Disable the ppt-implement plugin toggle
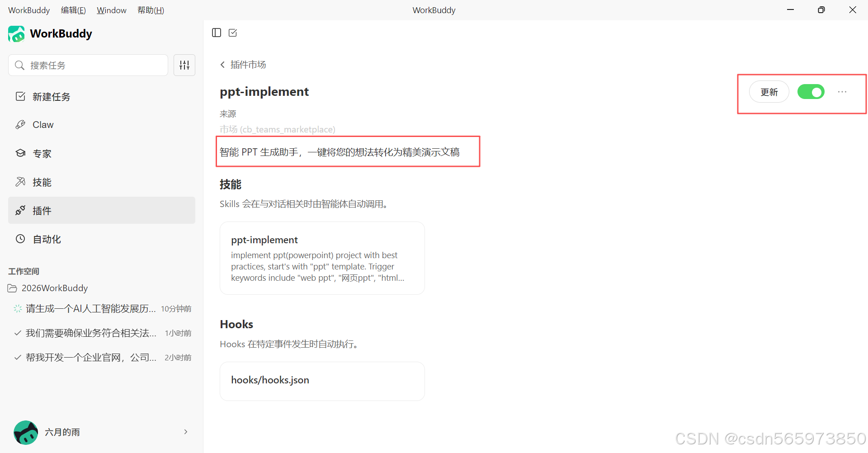 811,92
